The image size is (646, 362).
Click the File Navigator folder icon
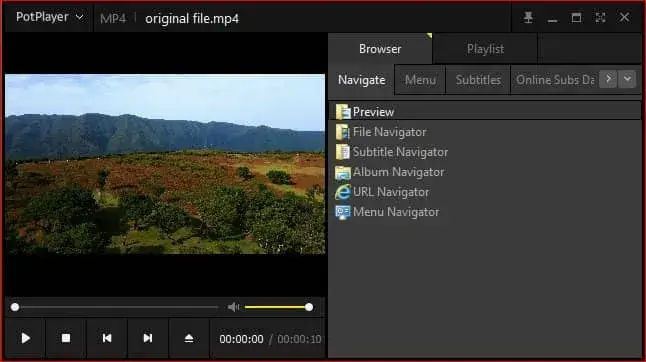342,132
